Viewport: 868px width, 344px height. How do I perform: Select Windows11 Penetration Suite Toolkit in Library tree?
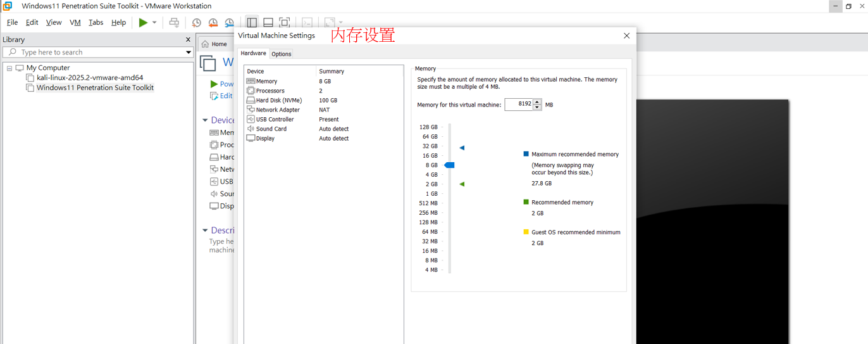click(95, 87)
